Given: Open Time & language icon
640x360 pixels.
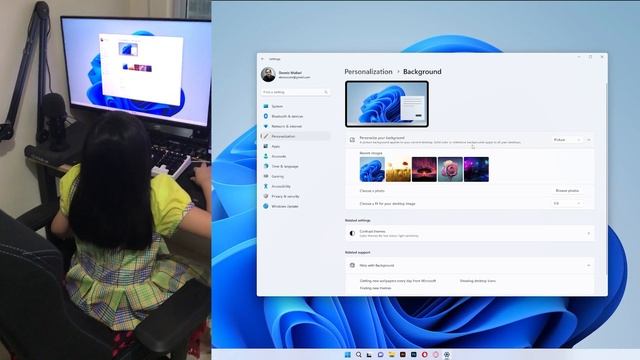Looking at the screenshot, I should 266,166.
